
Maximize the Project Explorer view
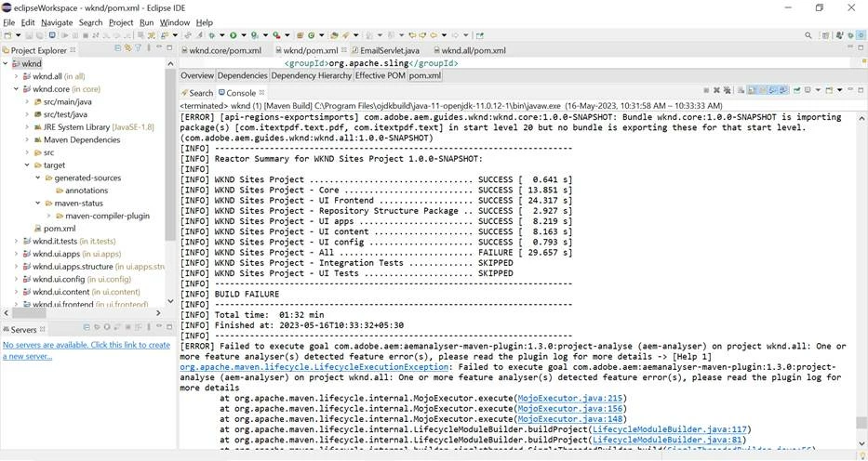click(169, 48)
